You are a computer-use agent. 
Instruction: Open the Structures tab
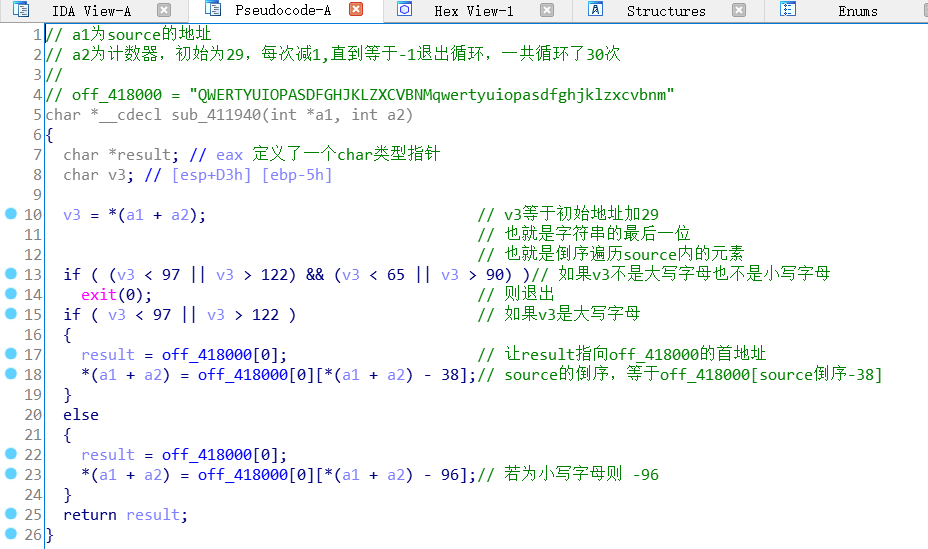[666, 11]
